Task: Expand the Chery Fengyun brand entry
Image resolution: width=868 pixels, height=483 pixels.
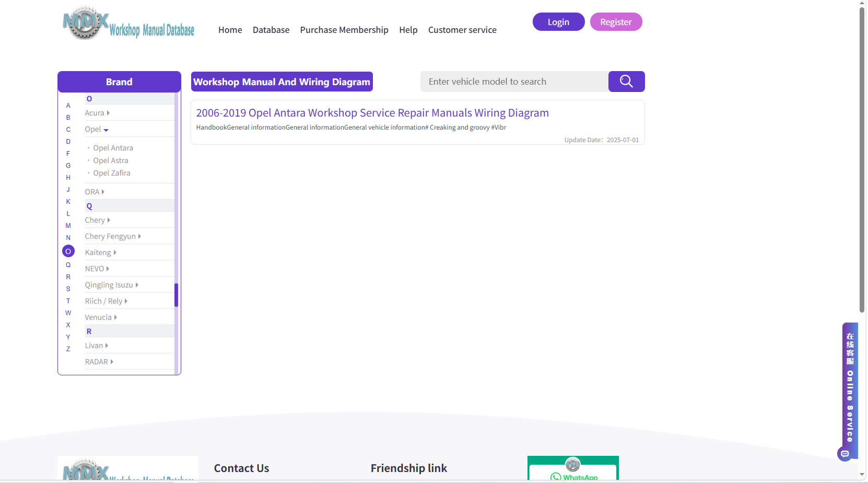Action: [x=113, y=236]
